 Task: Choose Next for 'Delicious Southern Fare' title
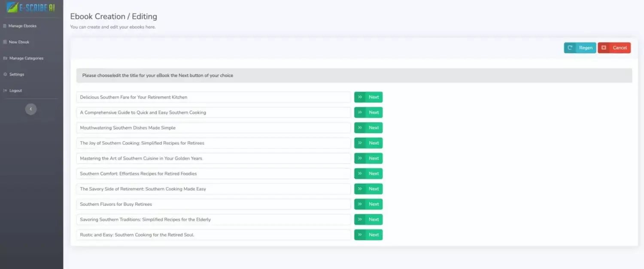(x=368, y=97)
